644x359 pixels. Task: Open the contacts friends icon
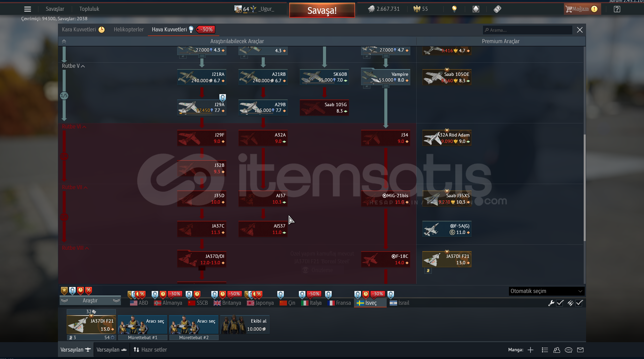tap(557, 350)
